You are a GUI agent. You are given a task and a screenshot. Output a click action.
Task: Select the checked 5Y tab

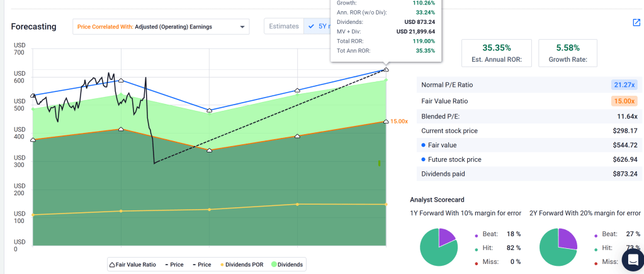[317, 26]
